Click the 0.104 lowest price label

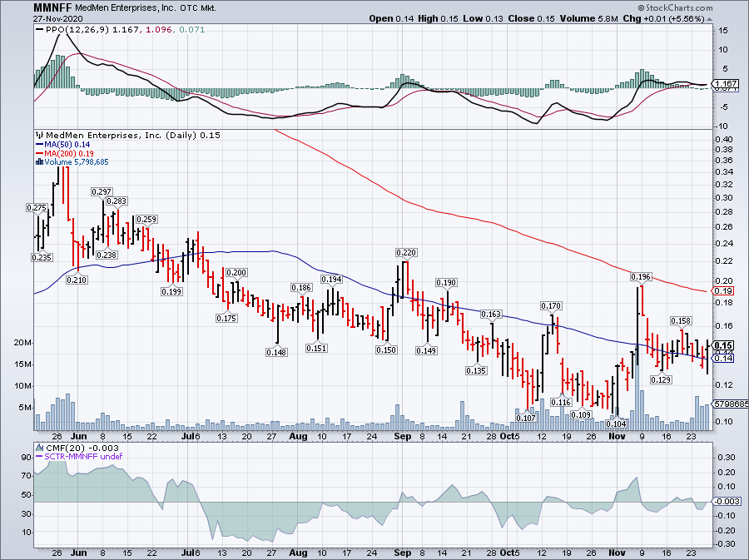point(616,424)
